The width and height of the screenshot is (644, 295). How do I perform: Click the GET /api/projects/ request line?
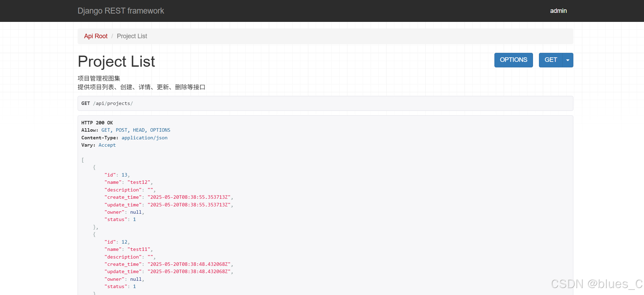[107, 104]
